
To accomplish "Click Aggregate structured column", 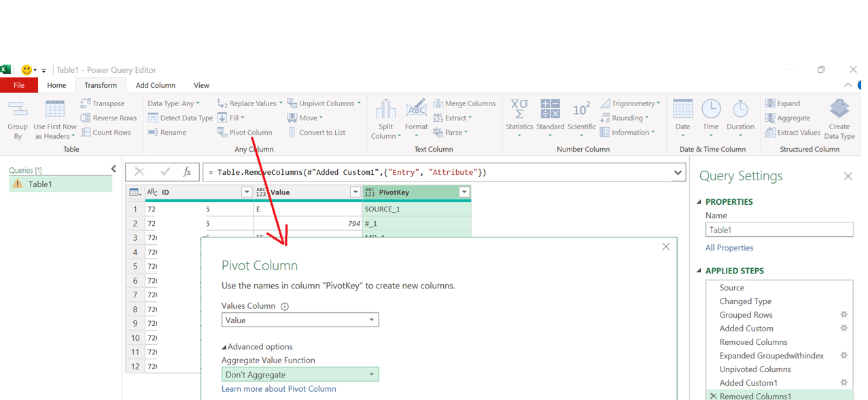I will [x=787, y=118].
